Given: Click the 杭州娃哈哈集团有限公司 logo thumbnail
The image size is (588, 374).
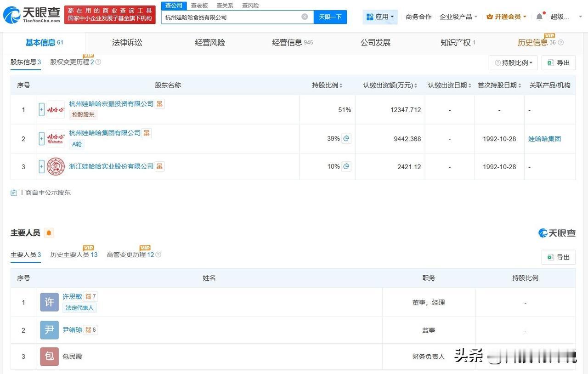Looking at the screenshot, I should (56, 138).
